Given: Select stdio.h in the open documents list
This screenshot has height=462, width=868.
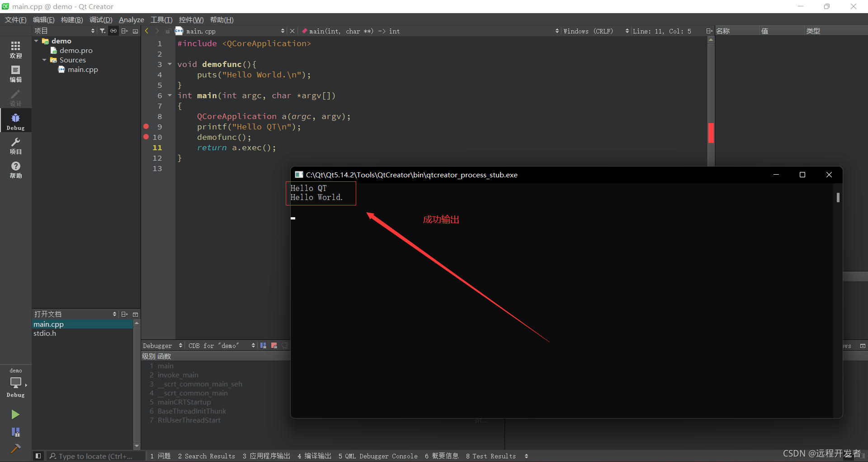Looking at the screenshot, I should [45, 333].
